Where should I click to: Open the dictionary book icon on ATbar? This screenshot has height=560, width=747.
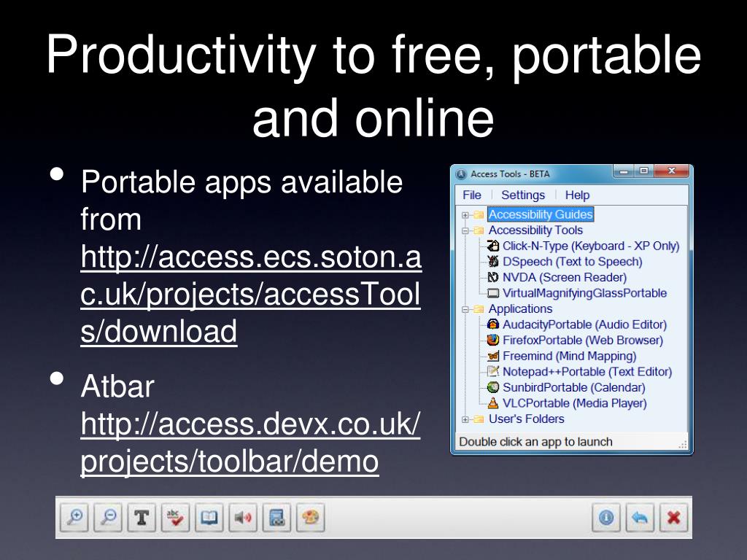click(209, 518)
